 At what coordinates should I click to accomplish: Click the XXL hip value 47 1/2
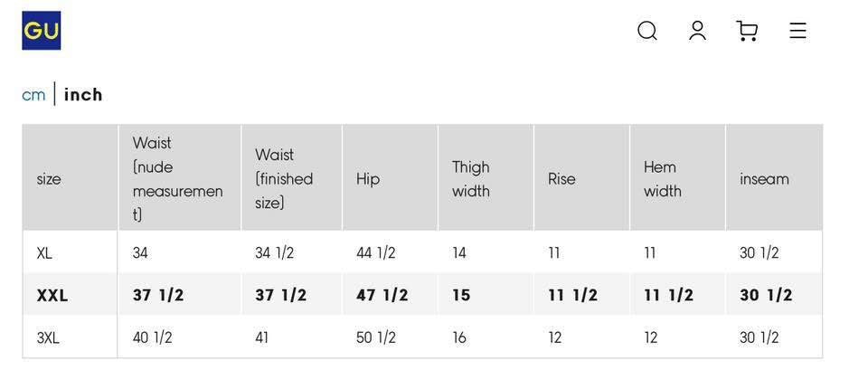382,295
